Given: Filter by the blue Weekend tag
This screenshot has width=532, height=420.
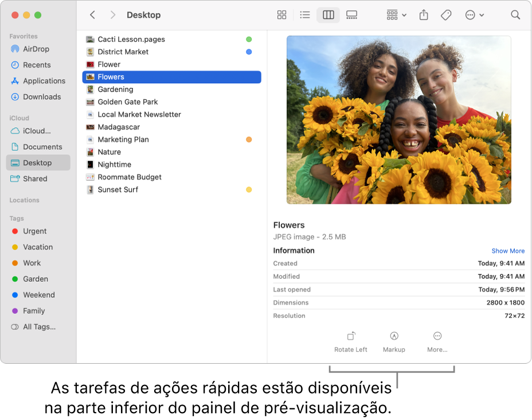Looking at the screenshot, I should 33,295.
